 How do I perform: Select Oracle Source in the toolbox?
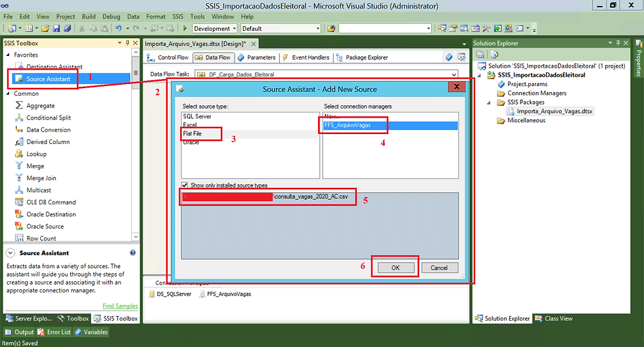45,226
